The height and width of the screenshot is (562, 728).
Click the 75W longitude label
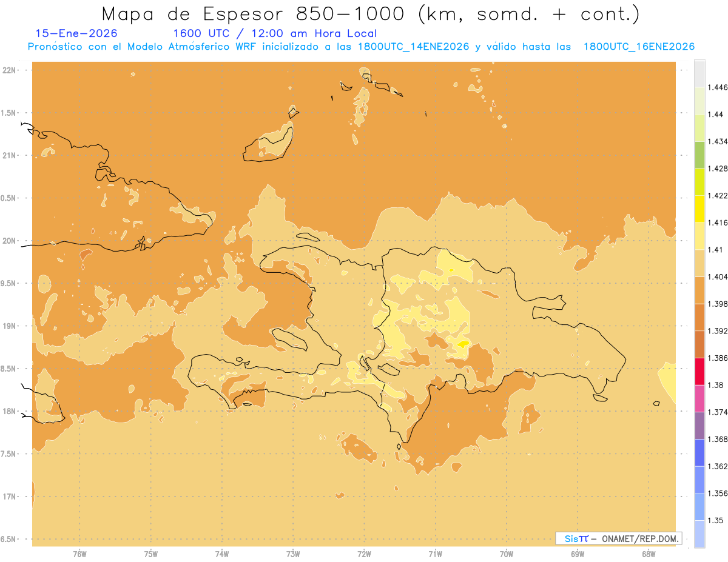click(151, 554)
